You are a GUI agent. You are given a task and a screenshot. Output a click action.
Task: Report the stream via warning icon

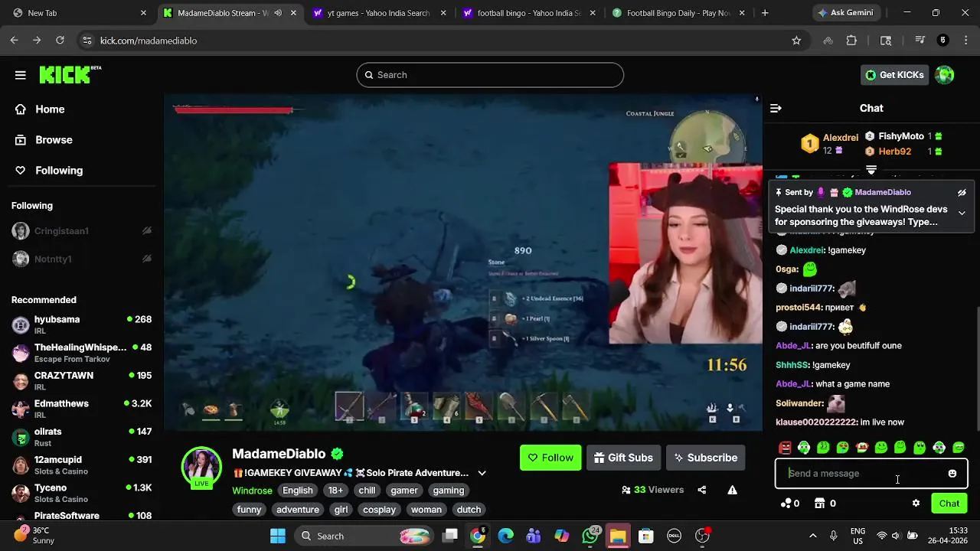click(733, 490)
